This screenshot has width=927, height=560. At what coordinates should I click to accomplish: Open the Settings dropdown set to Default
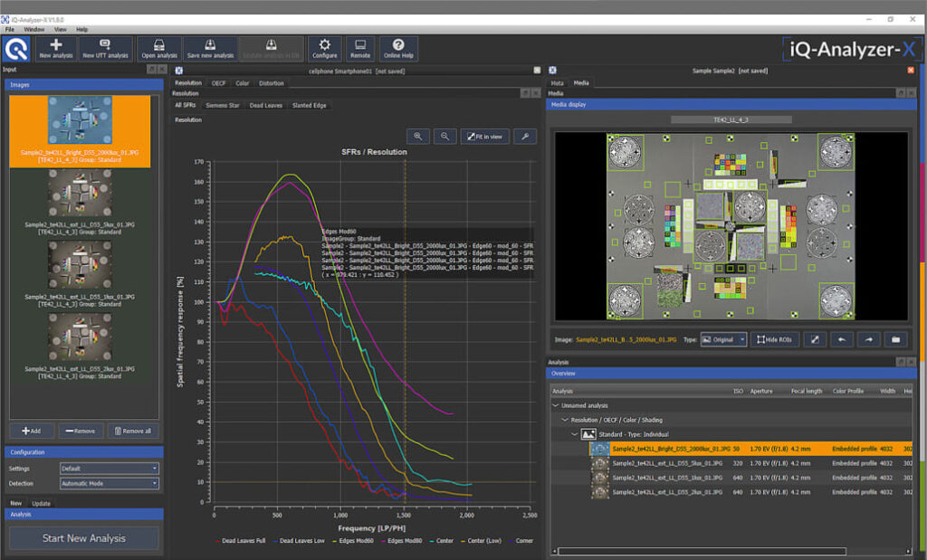109,469
